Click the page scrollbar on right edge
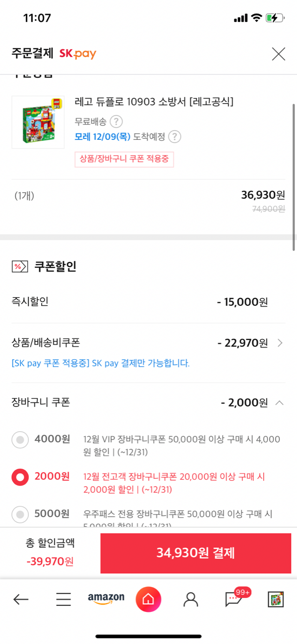Viewport: 297px width, 644px height. (293, 177)
